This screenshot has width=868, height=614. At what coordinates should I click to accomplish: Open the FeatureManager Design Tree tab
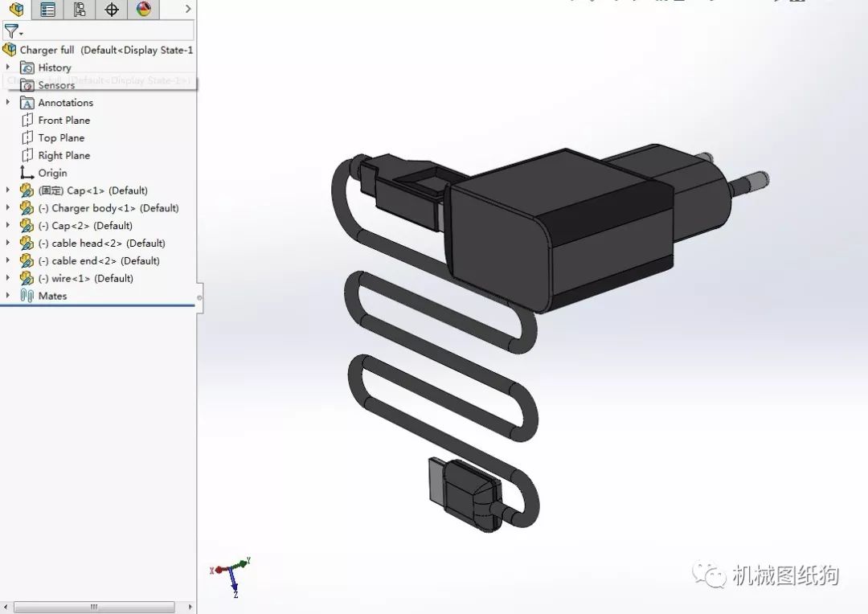(16, 10)
